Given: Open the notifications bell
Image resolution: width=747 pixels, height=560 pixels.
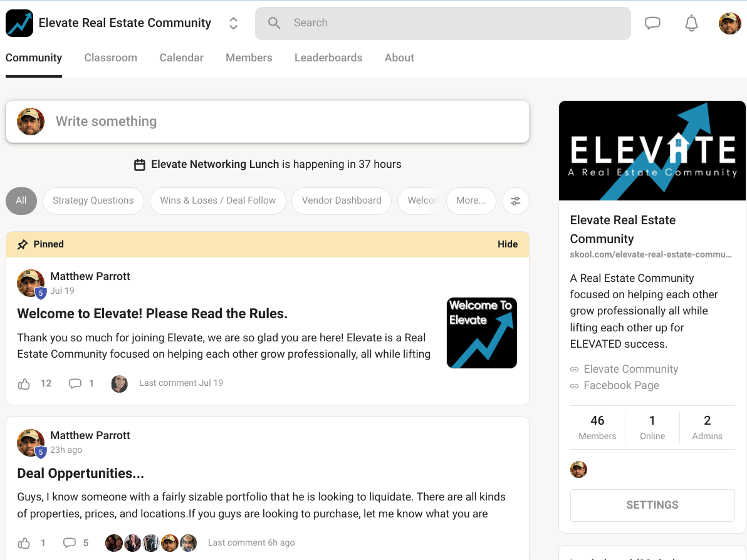Looking at the screenshot, I should click(691, 23).
